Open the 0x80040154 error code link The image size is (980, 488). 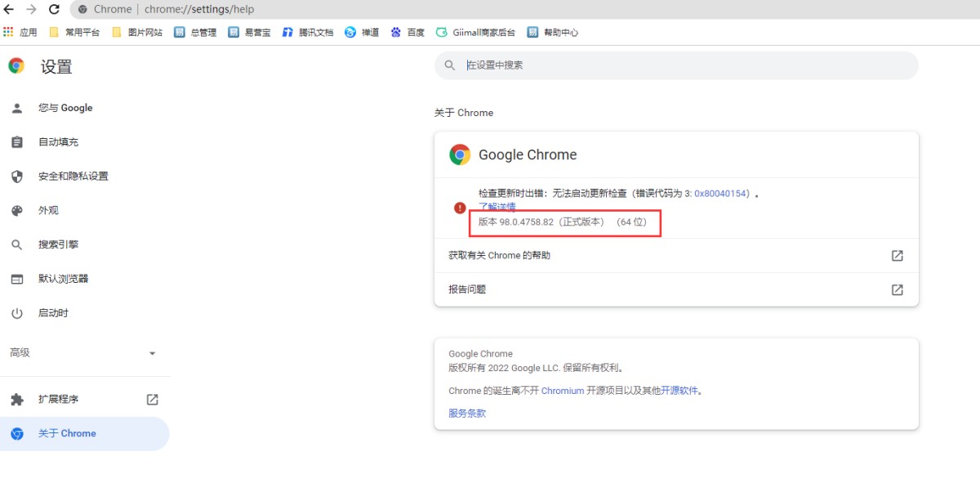[x=722, y=194]
